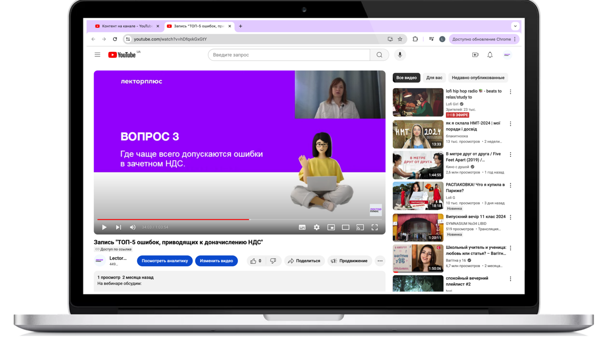Go back in browser history
Image resolution: width=608 pixels, height=364 pixels.
[x=93, y=39]
